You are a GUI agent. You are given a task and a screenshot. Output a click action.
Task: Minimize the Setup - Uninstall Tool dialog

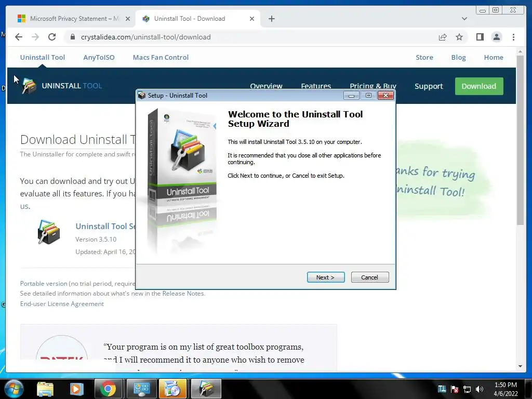(x=351, y=96)
